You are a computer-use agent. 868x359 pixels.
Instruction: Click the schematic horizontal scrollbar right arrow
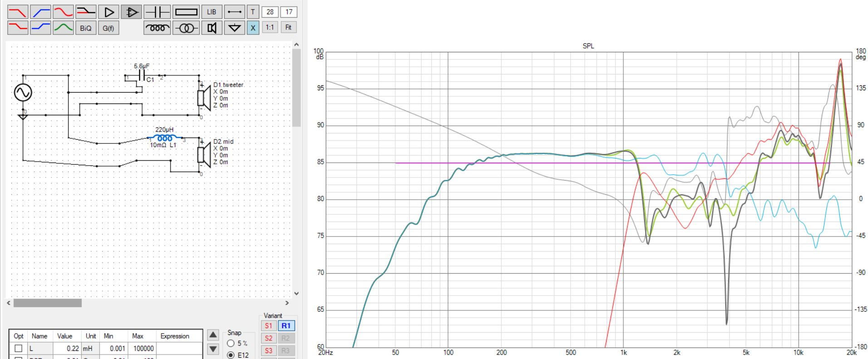point(287,303)
